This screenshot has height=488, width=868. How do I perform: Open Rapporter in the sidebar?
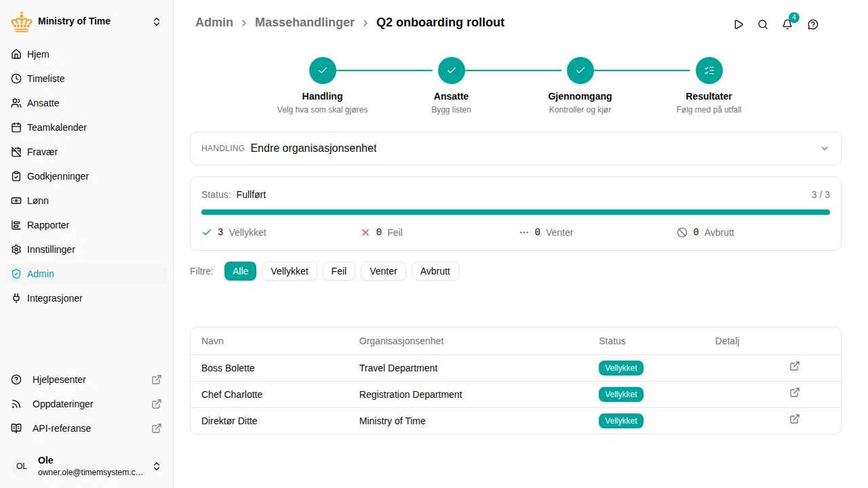tap(86, 225)
